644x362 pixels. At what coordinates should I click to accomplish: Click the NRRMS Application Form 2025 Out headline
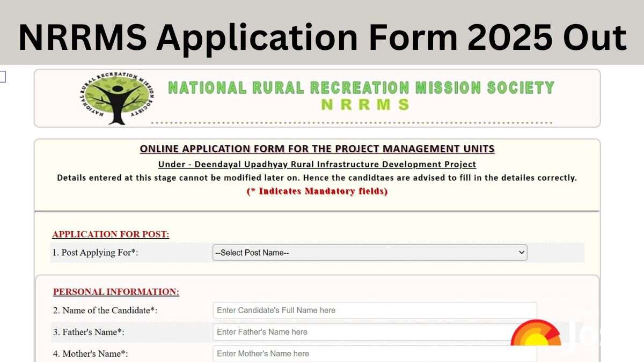[322, 36]
